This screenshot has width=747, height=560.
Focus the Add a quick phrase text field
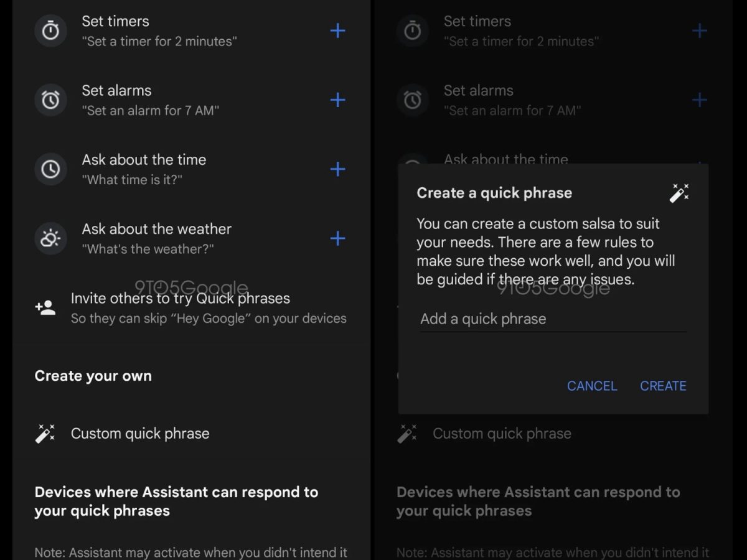pos(553,319)
